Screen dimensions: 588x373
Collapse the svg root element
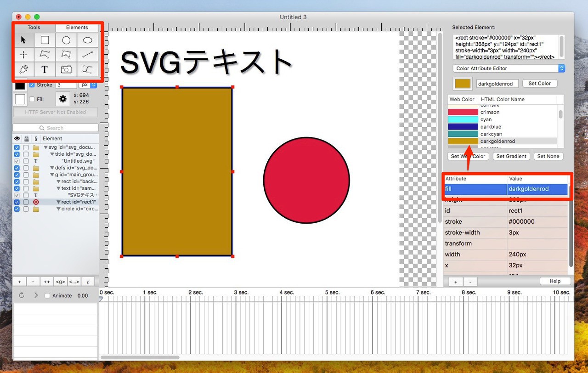[46, 147]
